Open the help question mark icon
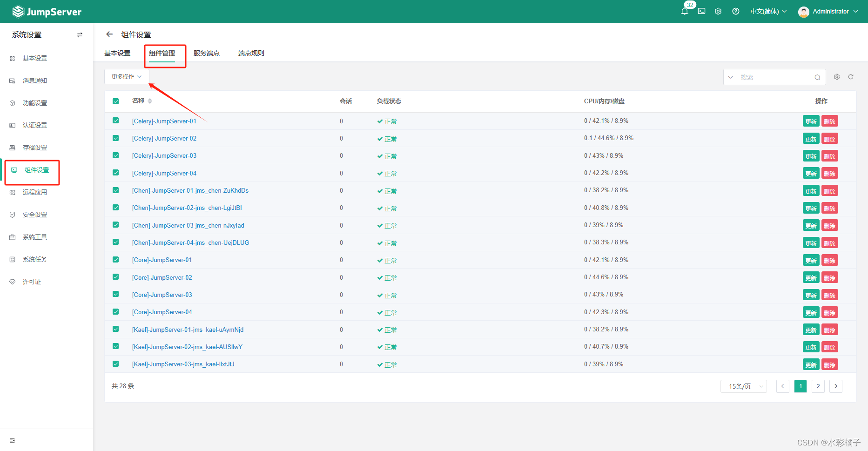Image resolution: width=868 pixels, height=451 pixels. click(x=735, y=11)
